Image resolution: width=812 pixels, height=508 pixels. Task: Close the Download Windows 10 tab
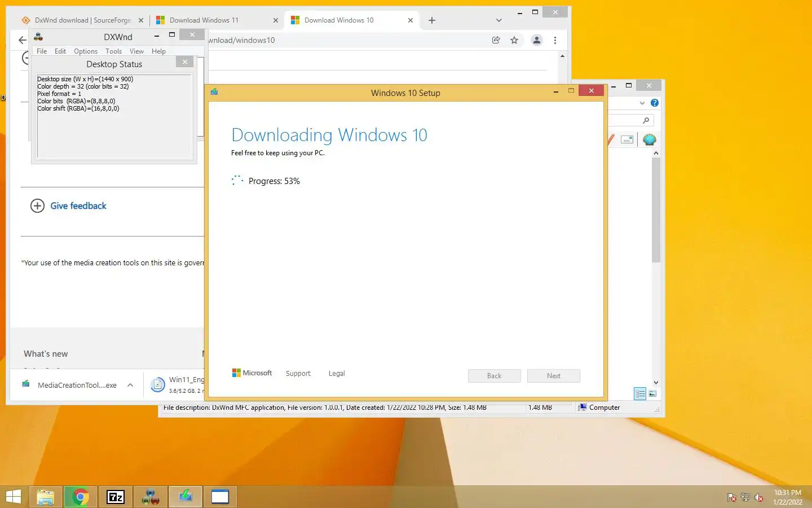[x=410, y=20]
